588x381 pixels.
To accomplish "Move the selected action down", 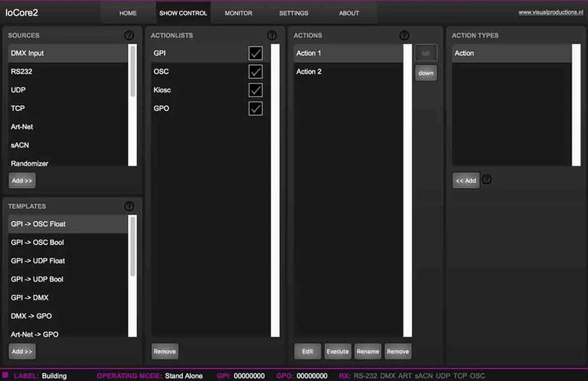I will click(426, 72).
